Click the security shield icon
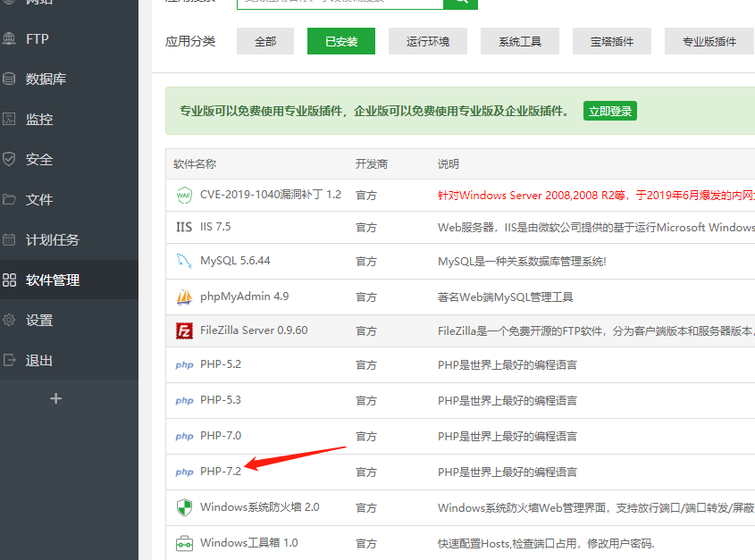Viewport: 755px width, 560px height. pyautogui.click(x=9, y=159)
